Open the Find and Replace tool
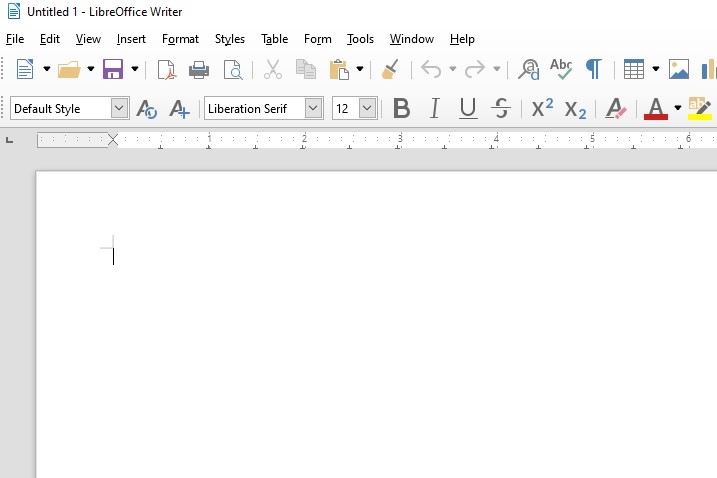Image resolution: width=717 pixels, height=478 pixels. click(529, 69)
